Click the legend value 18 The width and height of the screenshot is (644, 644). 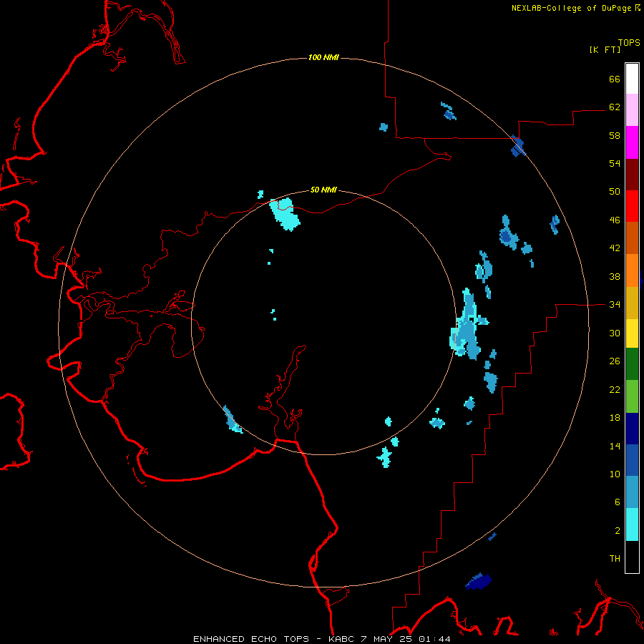tap(615, 418)
